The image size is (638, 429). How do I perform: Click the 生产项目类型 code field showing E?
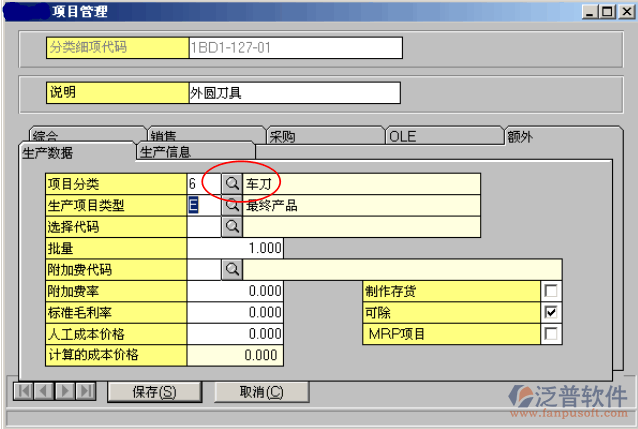coord(204,205)
